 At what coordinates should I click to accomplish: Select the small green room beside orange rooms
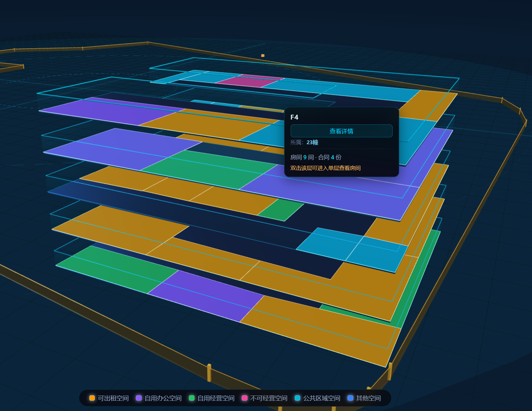281,210
